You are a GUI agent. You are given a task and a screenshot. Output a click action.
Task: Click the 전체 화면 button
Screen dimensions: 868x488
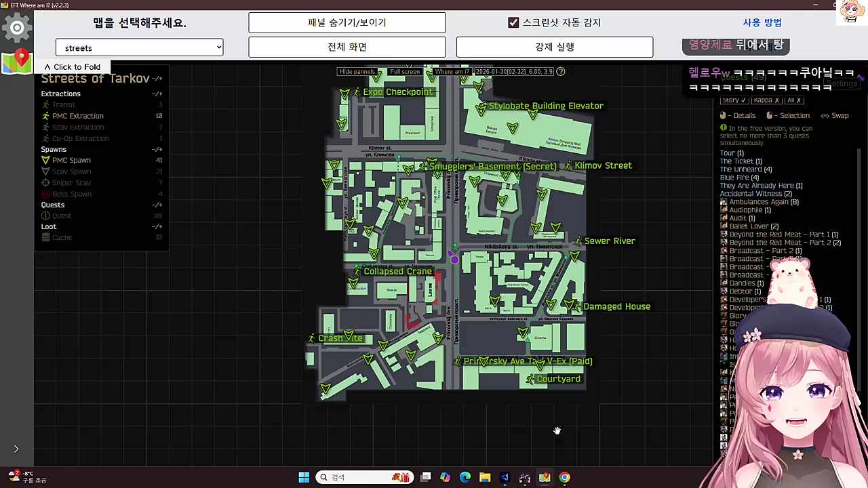pos(347,47)
